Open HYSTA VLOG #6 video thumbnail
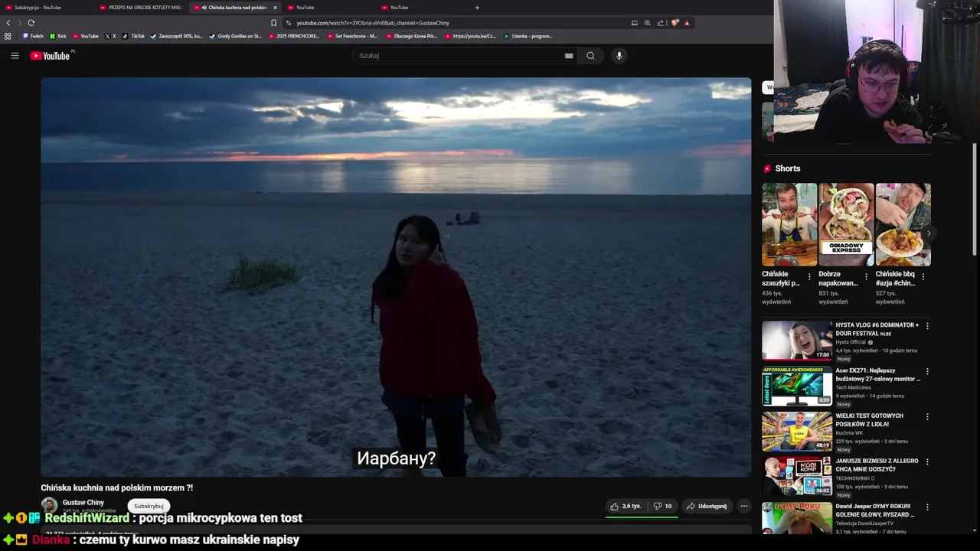Screen dimensions: 980x551 797,341
